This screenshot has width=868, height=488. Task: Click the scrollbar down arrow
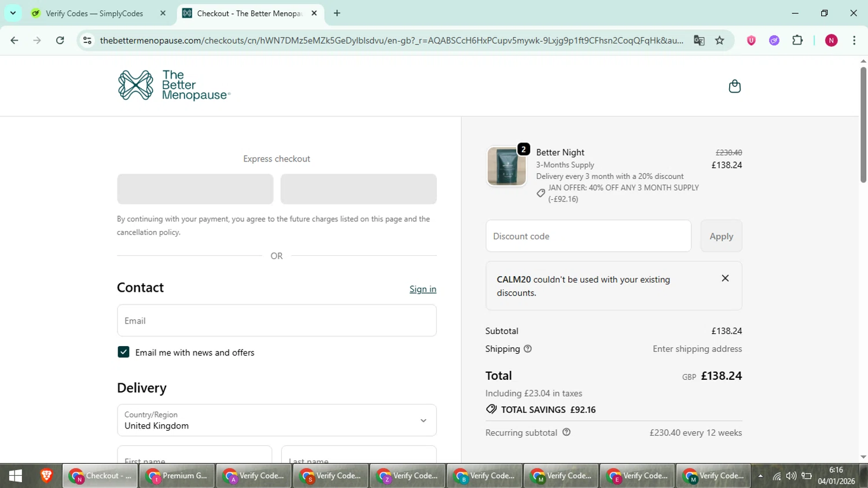[863, 457]
